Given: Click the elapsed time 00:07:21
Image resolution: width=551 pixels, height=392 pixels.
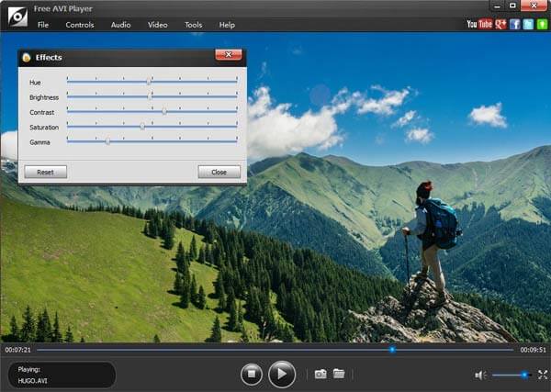Looking at the screenshot, I should tap(18, 350).
